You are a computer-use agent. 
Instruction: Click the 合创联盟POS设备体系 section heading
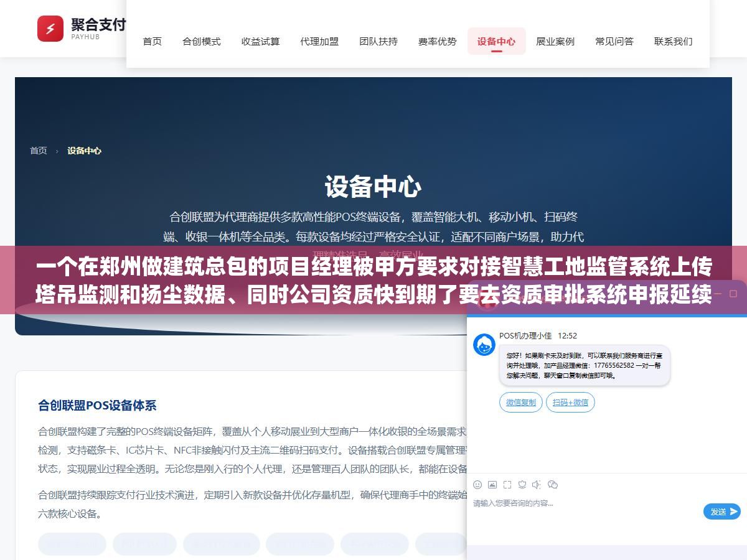tap(97, 406)
